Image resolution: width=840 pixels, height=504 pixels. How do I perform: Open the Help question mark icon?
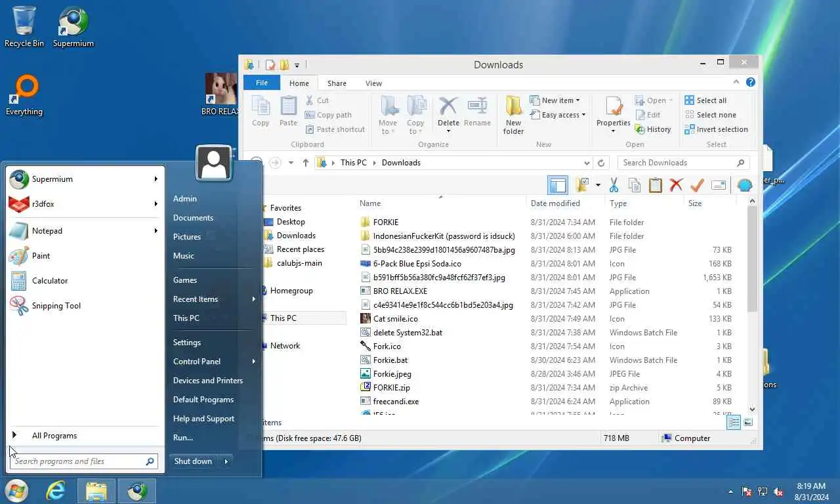(750, 83)
